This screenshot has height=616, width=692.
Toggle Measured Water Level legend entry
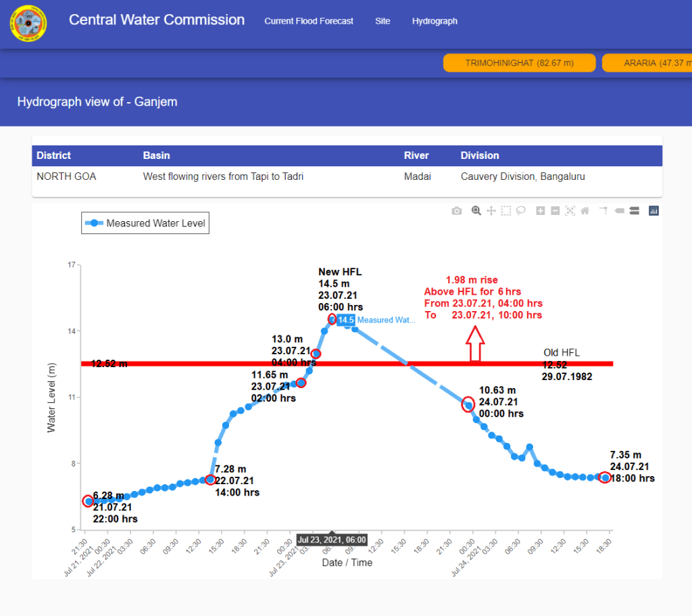[x=145, y=223]
